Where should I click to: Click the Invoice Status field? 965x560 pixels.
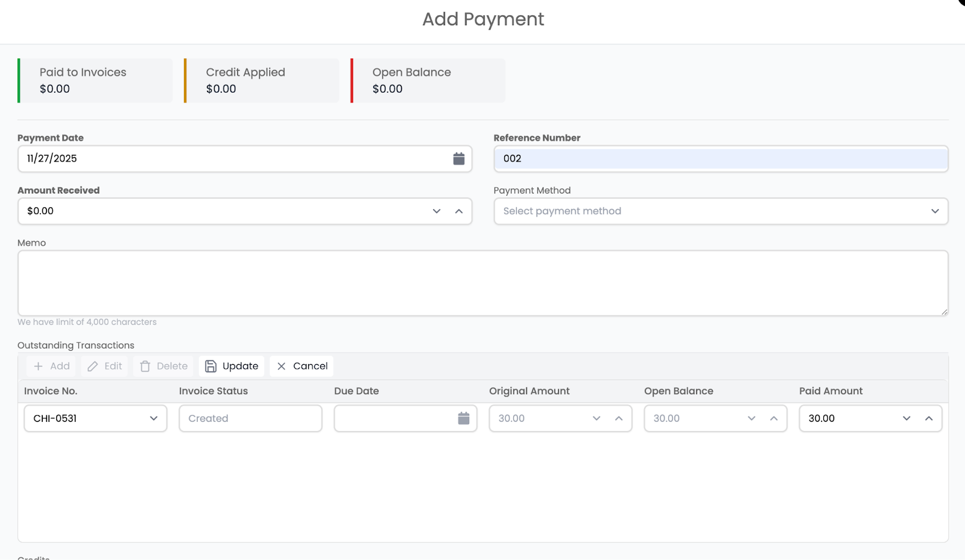[x=250, y=418]
